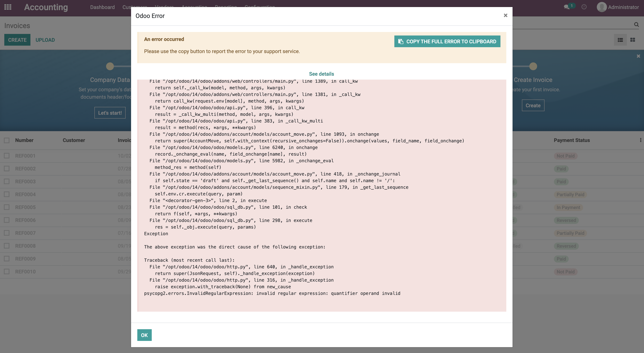Switch to kanban view icon
Image resolution: width=644 pixels, height=353 pixels.
tap(633, 40)
